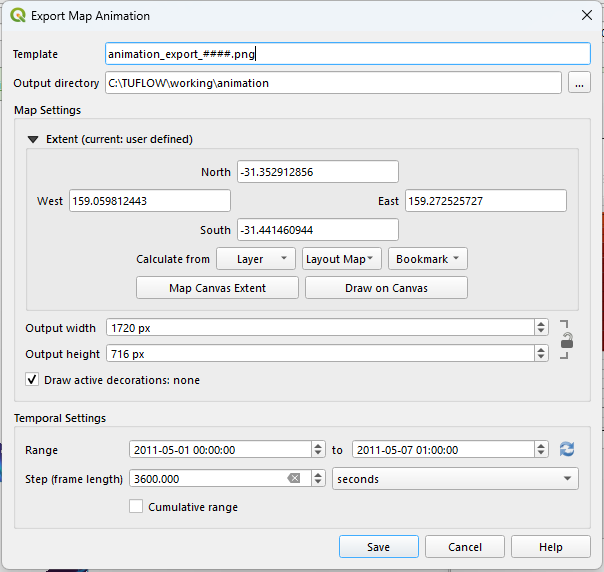Open the Layer dropdown for extent
Screen dimensions: 604x572
pos(257,259)
